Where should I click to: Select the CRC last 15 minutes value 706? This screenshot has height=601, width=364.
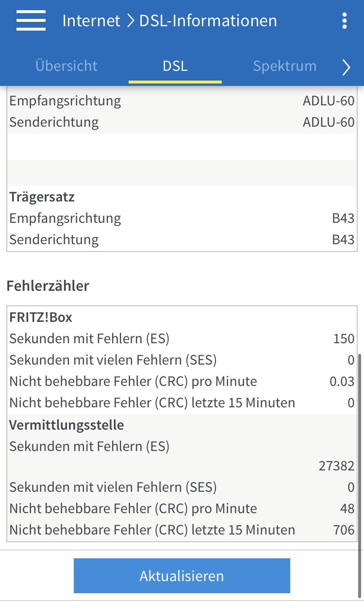tap(344, 530)
